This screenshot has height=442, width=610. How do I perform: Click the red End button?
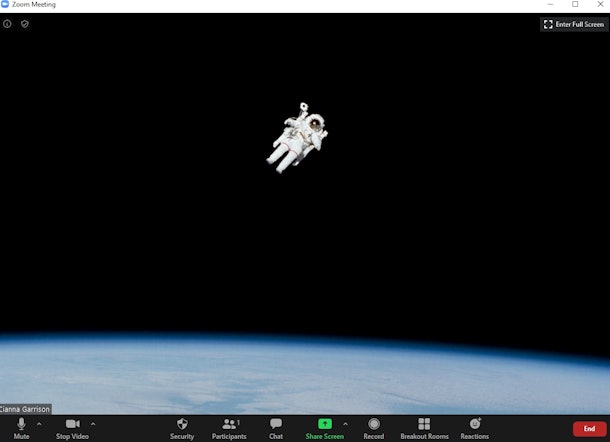tap(589, 428)
